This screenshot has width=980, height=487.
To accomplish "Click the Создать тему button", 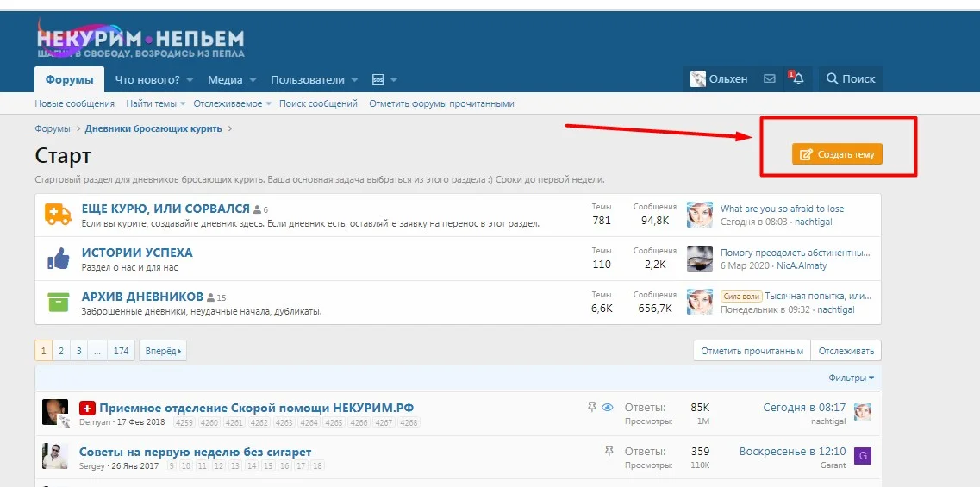I will pos(837,153).
